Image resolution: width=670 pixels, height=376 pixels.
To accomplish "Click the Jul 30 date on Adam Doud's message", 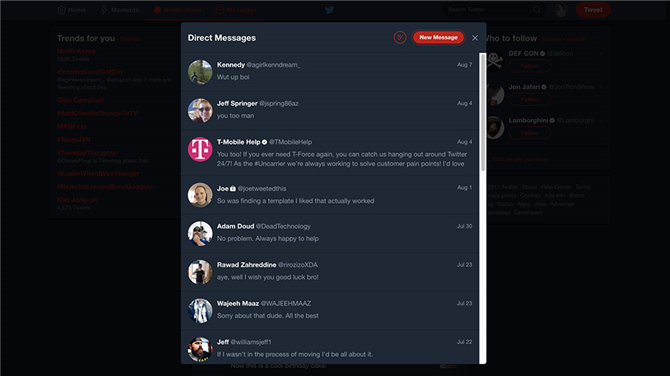I will pyautogui.click(x=464, y=226).
